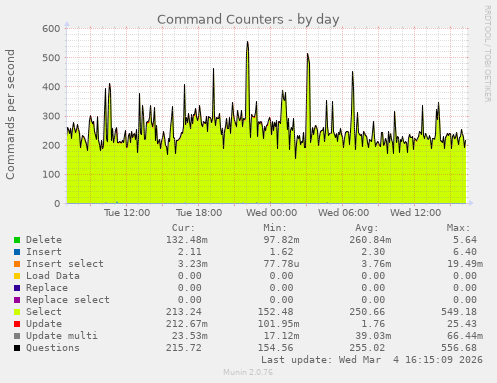Click the lime Select legend swatch
The image size is (497, 383).
click(x=17, y=312)
